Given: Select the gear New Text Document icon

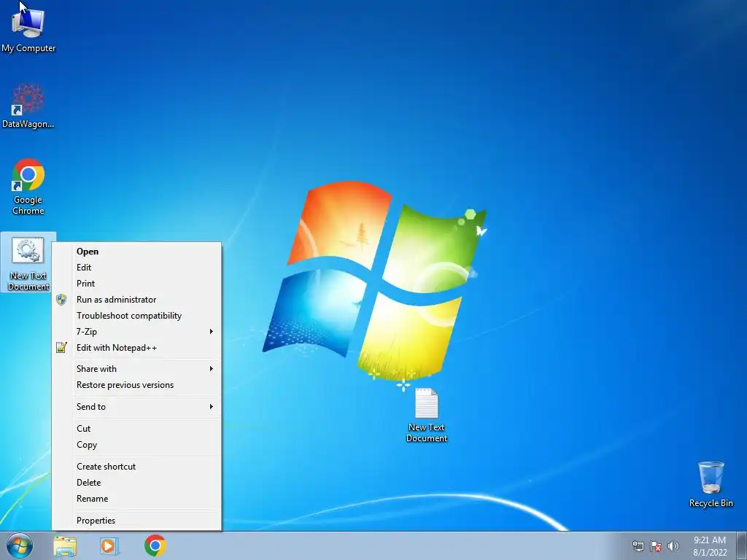Looking at the screenshot, I should tap(28, 262).
